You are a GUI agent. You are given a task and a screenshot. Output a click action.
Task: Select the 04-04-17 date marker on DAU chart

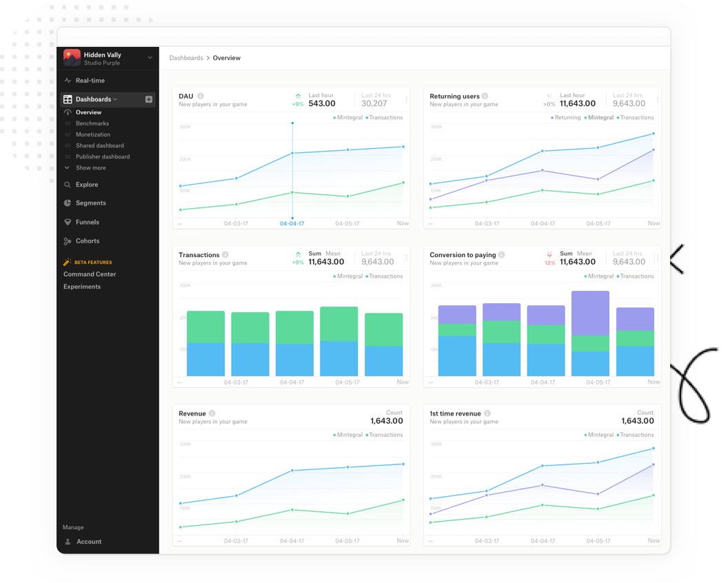coord(292,223)
